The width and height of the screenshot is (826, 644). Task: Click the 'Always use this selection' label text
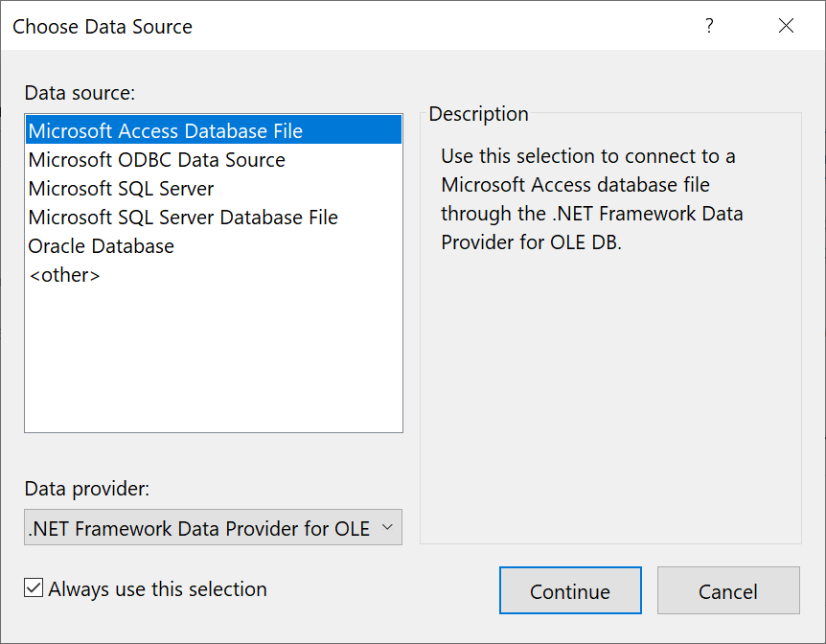[x=157, y=589]
